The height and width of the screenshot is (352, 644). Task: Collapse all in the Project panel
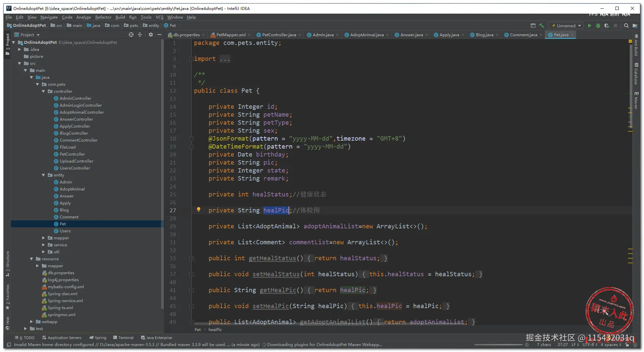point(140,35)
